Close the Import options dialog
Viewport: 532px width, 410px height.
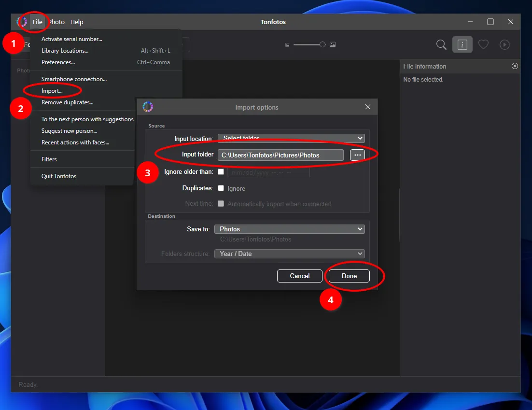(x=368, y=107)
